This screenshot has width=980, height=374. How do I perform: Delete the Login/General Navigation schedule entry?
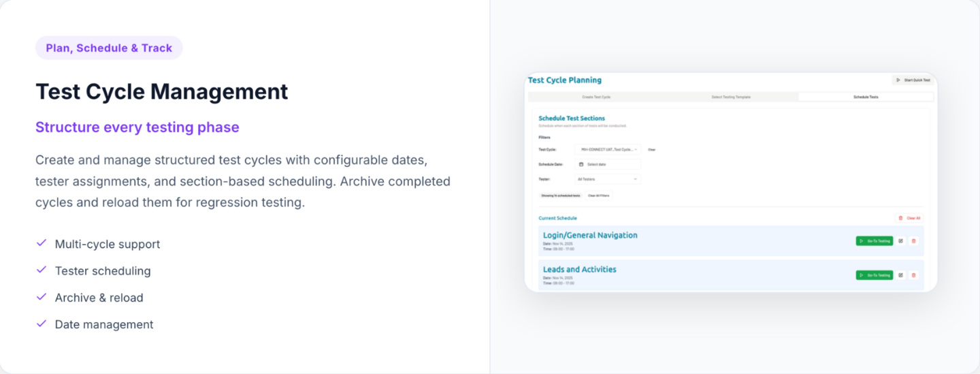[913, 240]
